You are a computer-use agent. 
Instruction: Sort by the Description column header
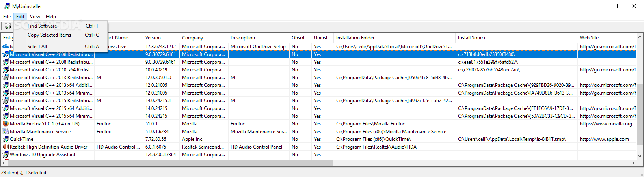point(259,38)
